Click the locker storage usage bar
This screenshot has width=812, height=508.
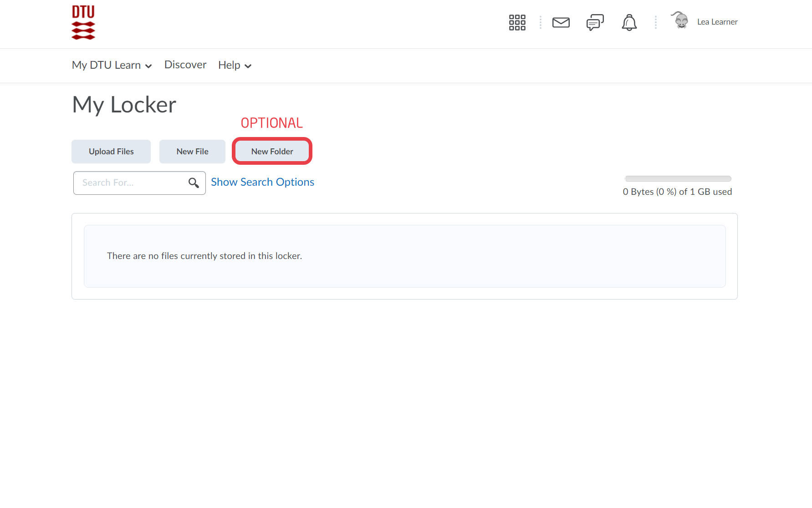[678, 179]
